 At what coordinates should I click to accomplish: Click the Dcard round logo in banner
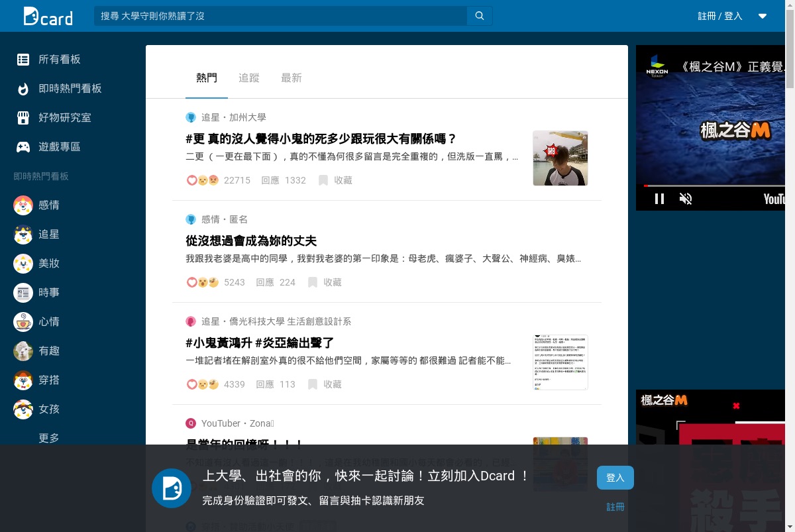click(172, 488)
